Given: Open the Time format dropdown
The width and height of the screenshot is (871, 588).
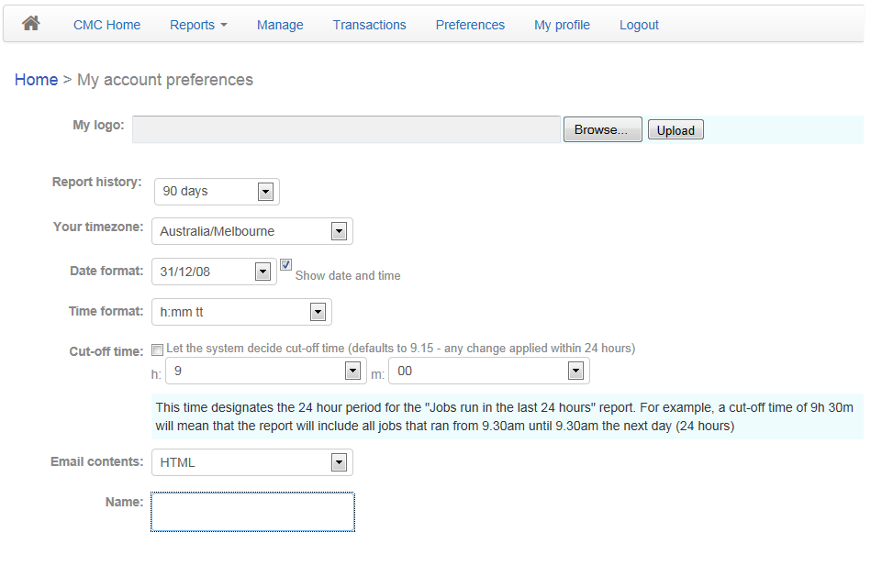Looking at the screenshot, I should [241, 312].
